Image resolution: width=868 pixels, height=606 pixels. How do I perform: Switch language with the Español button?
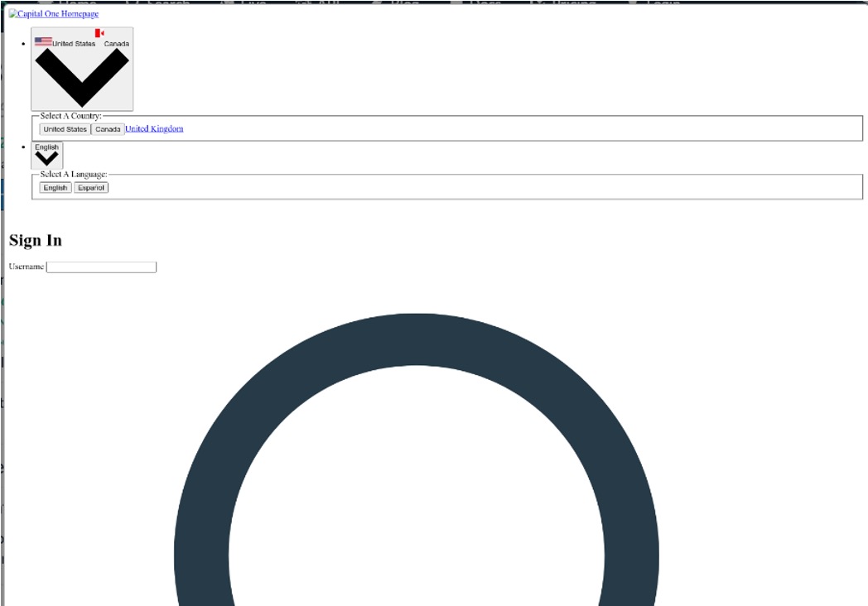[91, 188]
